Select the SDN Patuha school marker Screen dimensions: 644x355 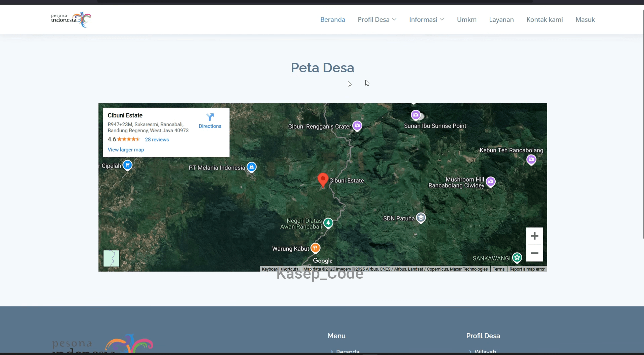(x=421, y=217)
